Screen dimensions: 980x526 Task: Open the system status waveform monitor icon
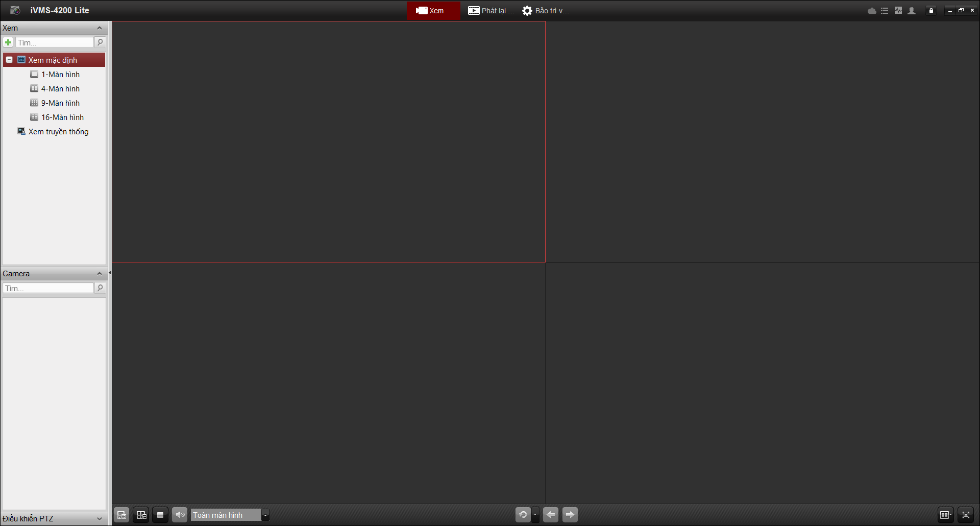[898, 11]
